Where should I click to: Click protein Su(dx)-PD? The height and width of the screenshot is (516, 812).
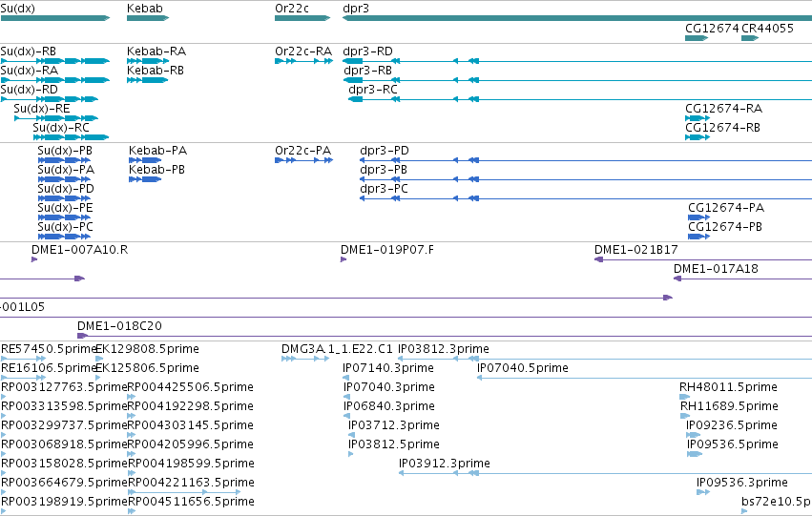point(64,198)
